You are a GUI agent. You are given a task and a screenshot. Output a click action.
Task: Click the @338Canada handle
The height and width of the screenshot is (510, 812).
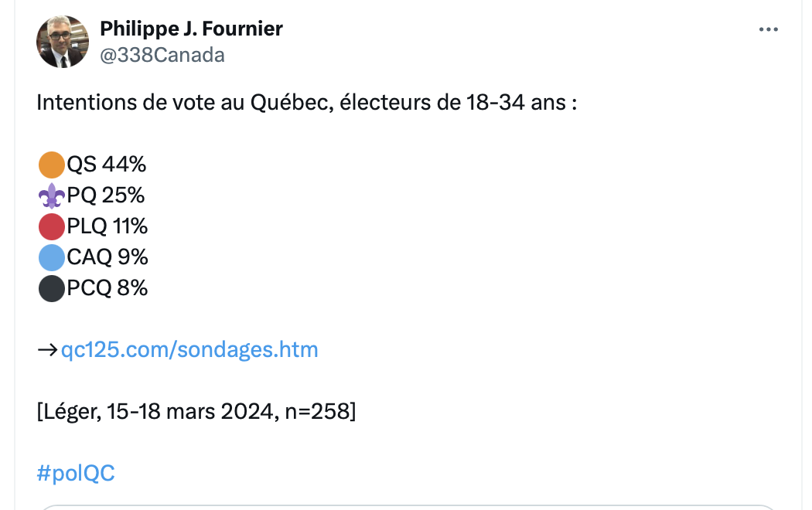[x=162, y=55]
